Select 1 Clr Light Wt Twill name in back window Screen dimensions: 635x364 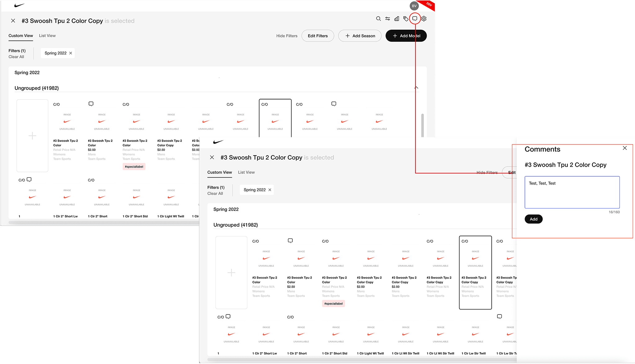point(171,216)
